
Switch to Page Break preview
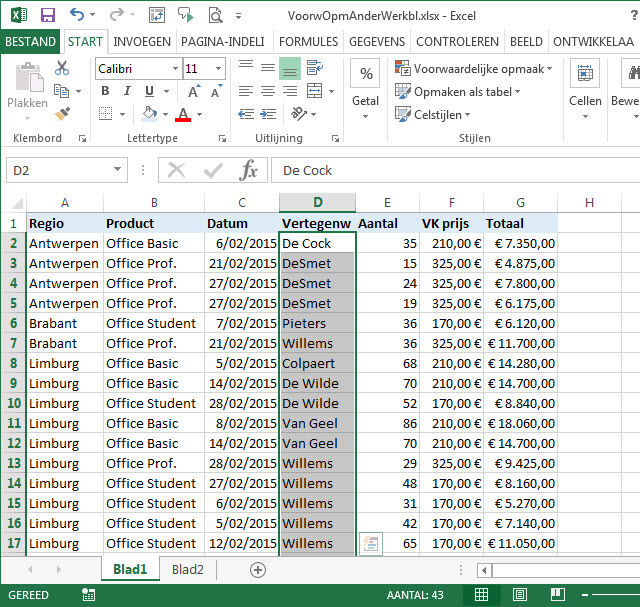[x=558, y=595]
